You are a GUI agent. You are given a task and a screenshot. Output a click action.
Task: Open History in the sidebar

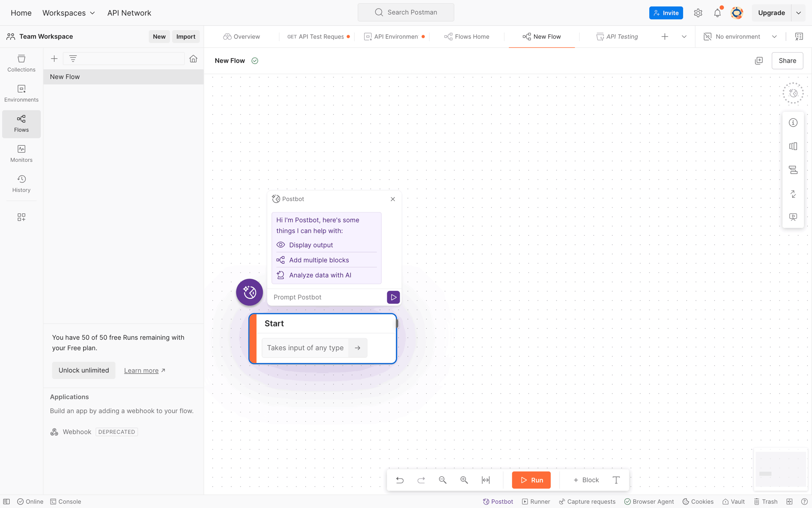pyautogui.click(x=21, y=184)
